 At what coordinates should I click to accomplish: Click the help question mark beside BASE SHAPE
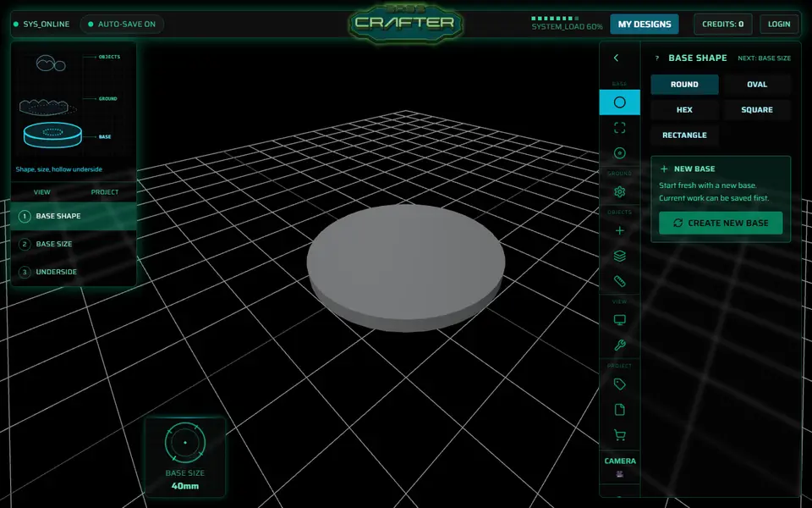click(x=656, y=58)
